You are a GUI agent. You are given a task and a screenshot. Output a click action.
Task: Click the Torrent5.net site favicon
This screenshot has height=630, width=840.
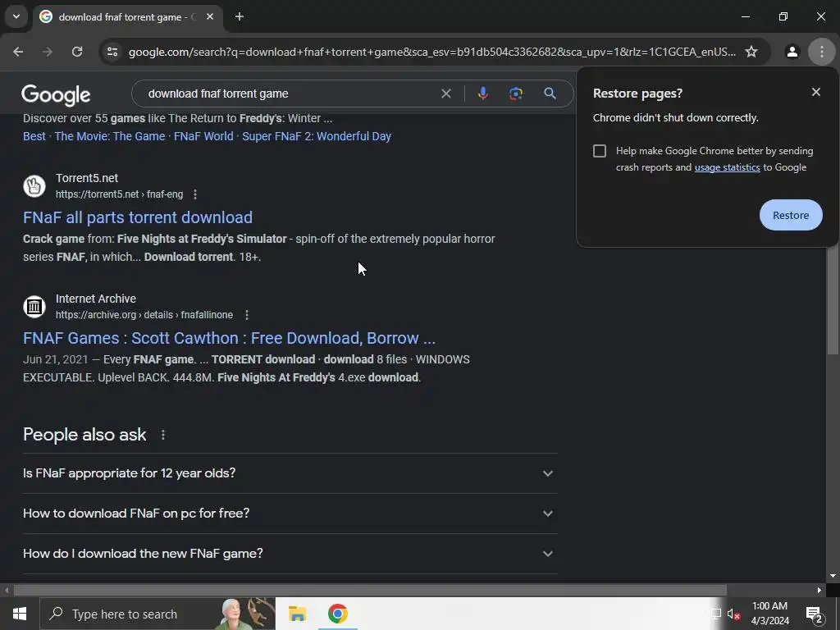pyautogui.click(x=34, y=186)
